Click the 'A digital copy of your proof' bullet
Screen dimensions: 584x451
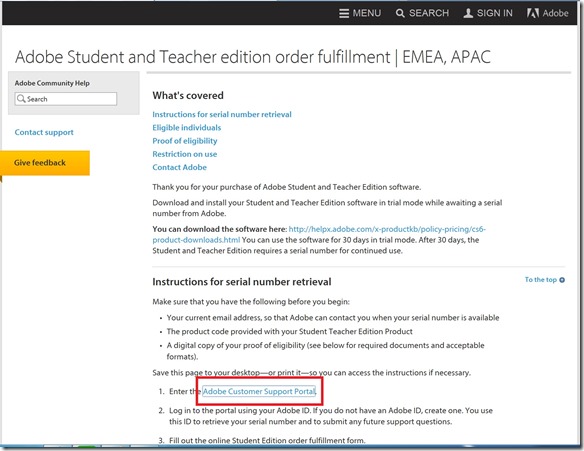[325, 351]
